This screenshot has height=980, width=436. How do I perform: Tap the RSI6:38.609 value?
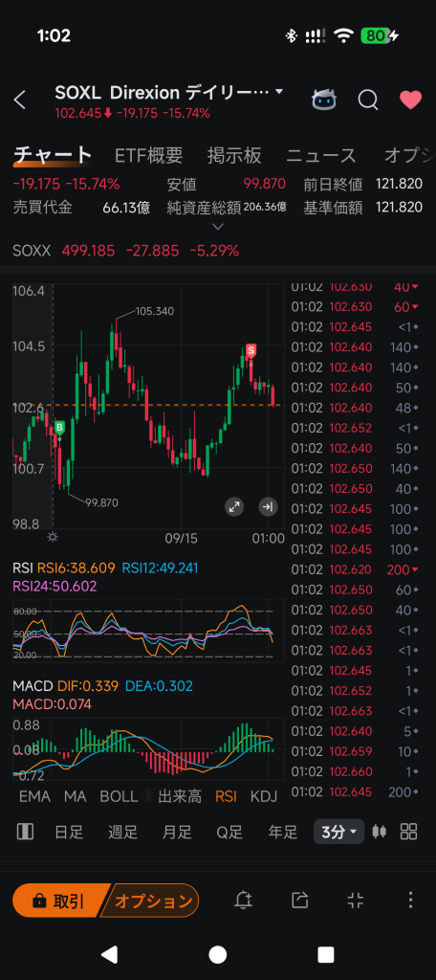[76, 568]
